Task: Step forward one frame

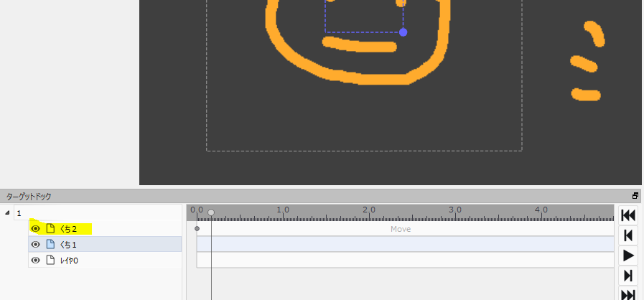Action: [x=628, y=276]
